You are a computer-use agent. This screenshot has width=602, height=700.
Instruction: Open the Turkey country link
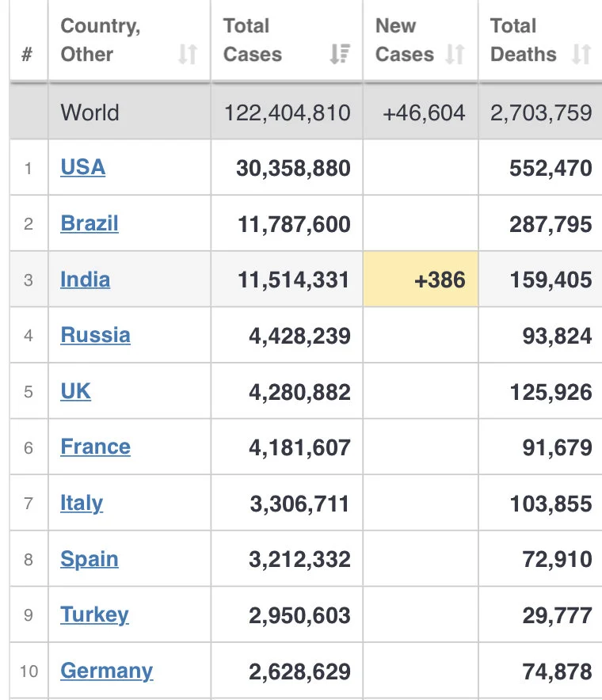[x=95, y=614]
